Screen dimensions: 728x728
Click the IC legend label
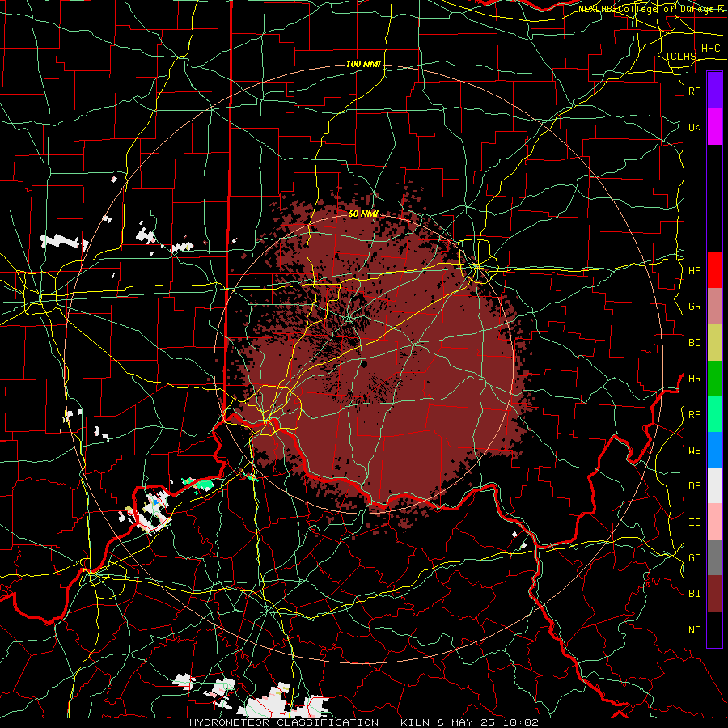click(x=694, y=523)
